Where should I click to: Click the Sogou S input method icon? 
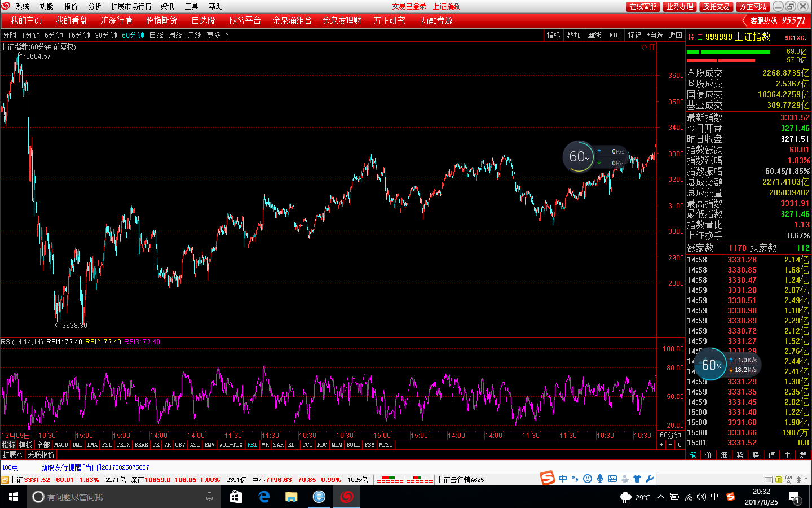[x=548, y=479]
